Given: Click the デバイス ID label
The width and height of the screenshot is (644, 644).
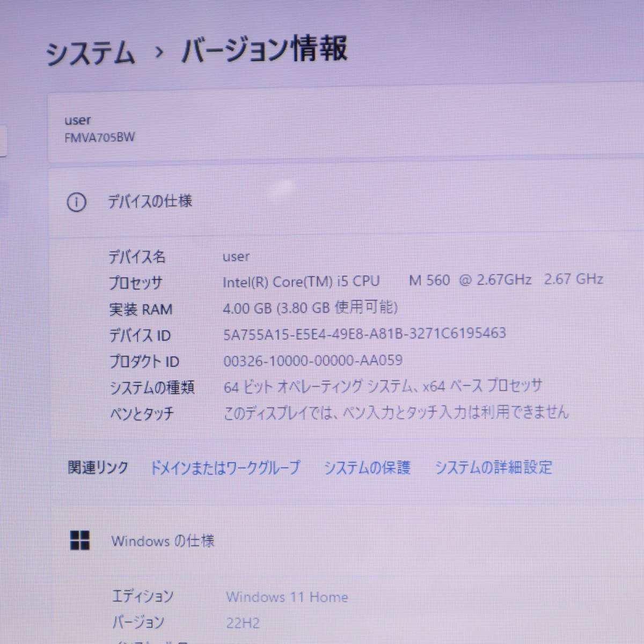Looking at the screenshot, I should pos(140,335).
